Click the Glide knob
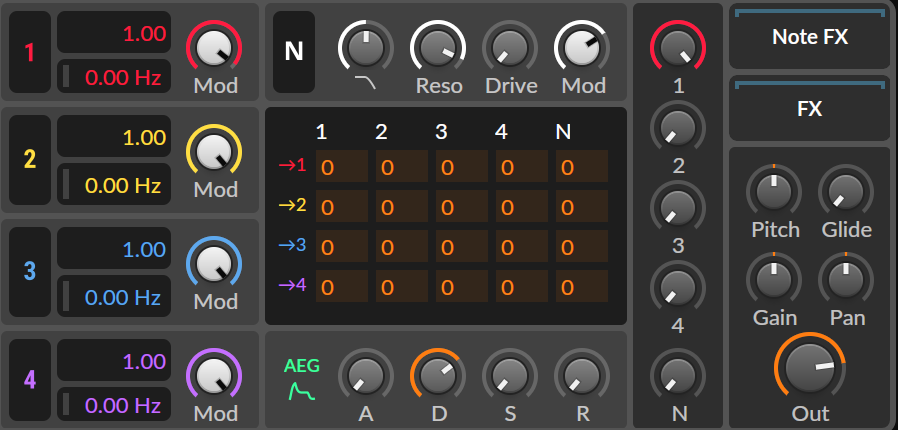Image resolution: width=898 pixels, height=430 pixels. tap(846, 191)
